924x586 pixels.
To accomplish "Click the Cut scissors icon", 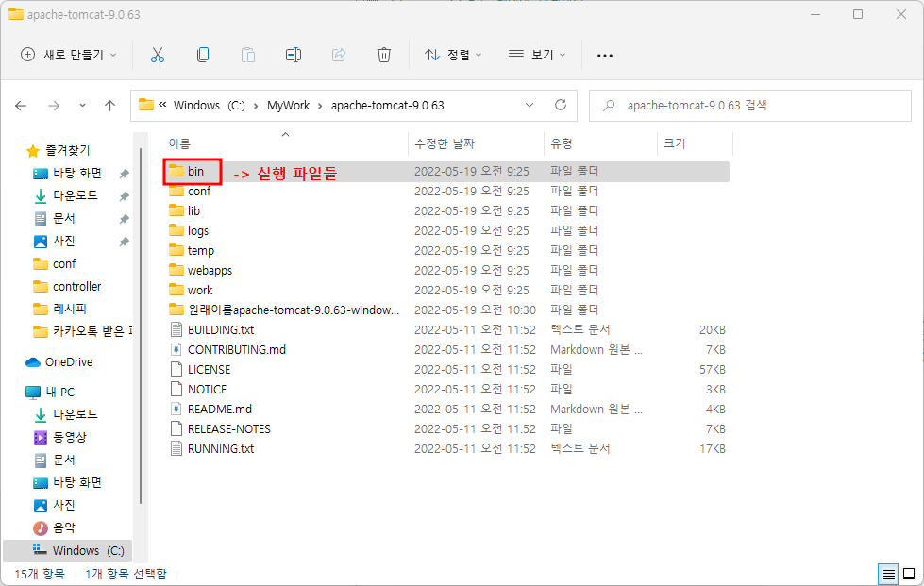I will click(x=158, y=55).
